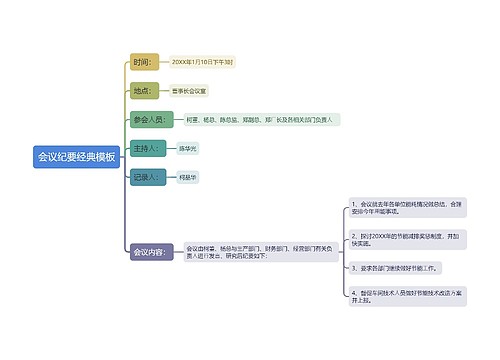
Task: Select the root node 会议纪要经典模板
Action: click(76, 157)
